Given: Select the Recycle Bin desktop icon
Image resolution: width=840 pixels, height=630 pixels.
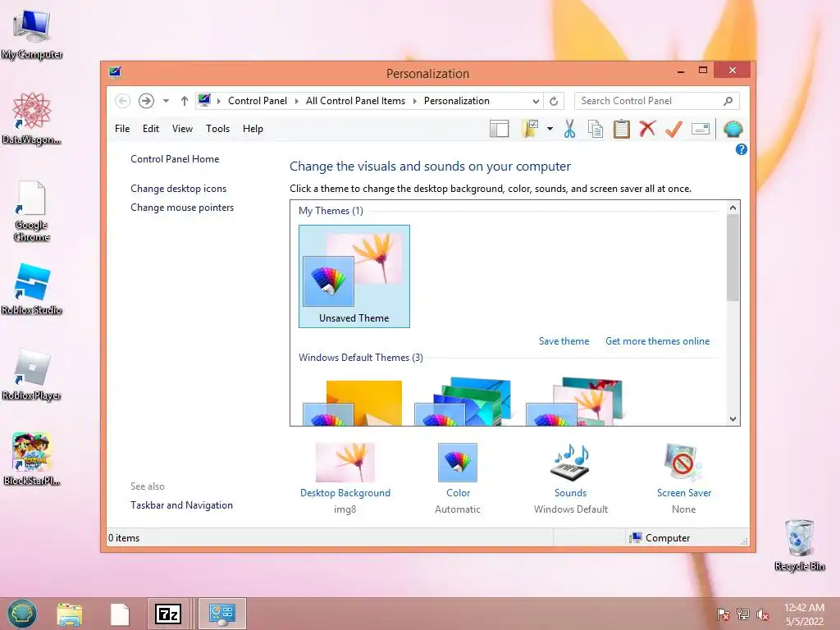Looking at the screenshot, I should point(799,545).
